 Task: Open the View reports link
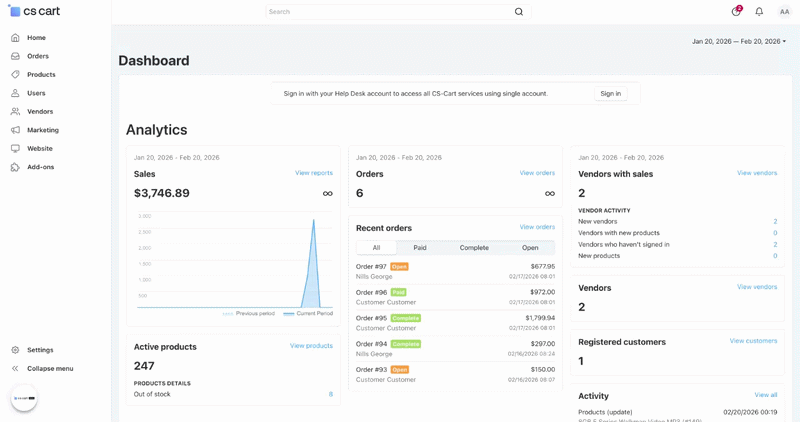point(313,173)
